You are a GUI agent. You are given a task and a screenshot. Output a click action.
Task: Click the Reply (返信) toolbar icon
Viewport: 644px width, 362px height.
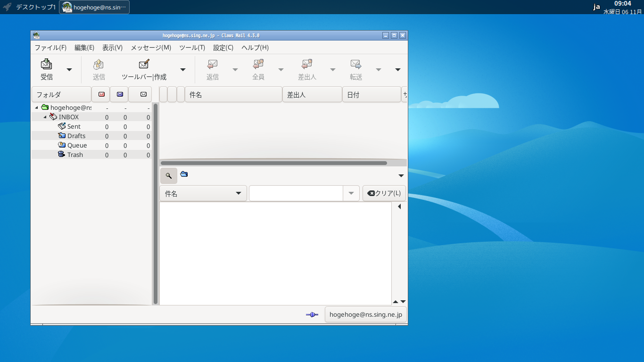(212, 64)
